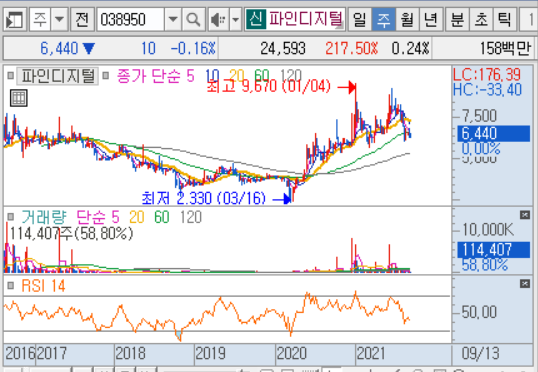Click the 거래량 indicator label

click(44, 217)
